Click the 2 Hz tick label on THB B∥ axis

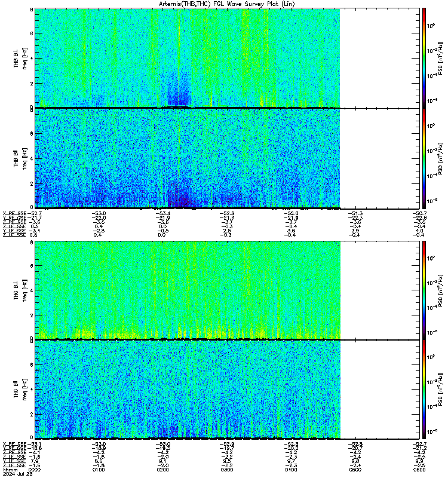[32, 183]
